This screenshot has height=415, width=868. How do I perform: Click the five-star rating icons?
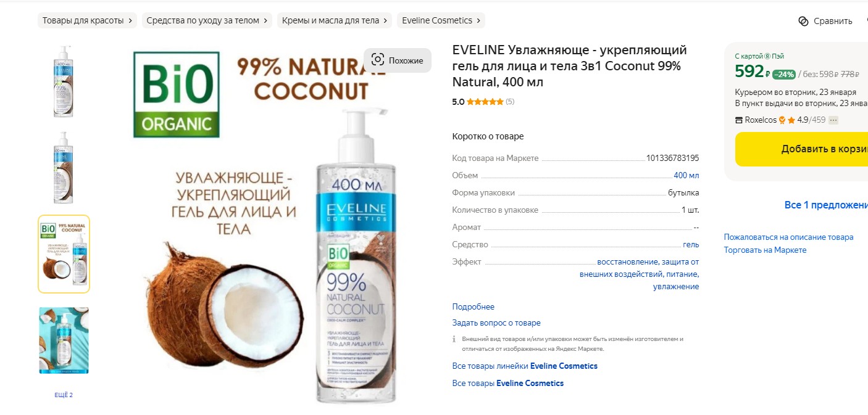tap(485, 102)
